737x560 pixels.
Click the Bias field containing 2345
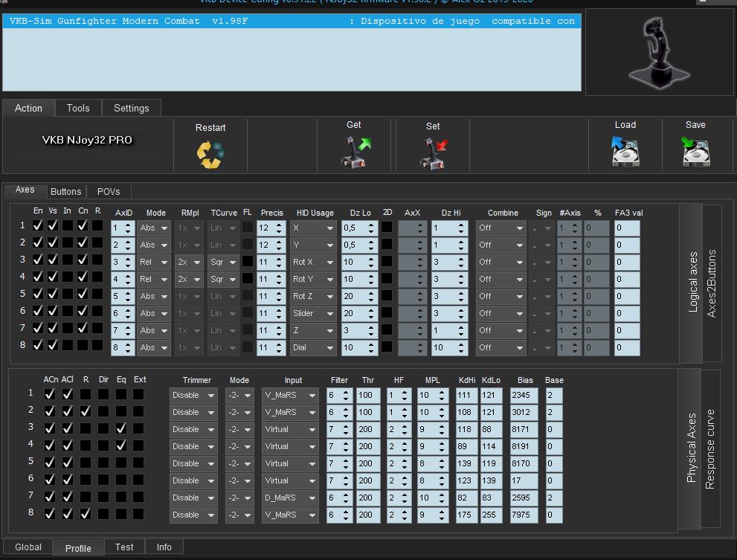[x=524, y=395]
